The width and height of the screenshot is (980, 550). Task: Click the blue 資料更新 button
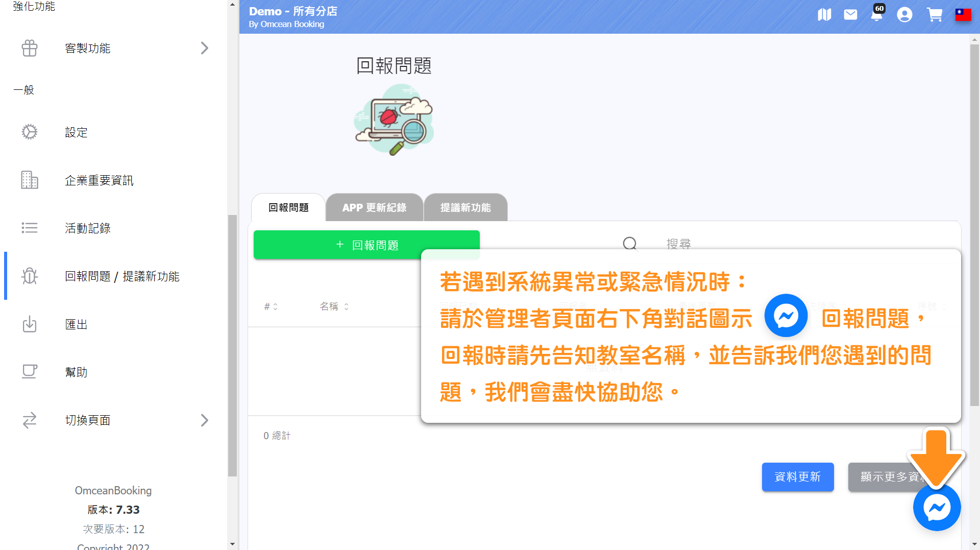click(x=797, y=477)
